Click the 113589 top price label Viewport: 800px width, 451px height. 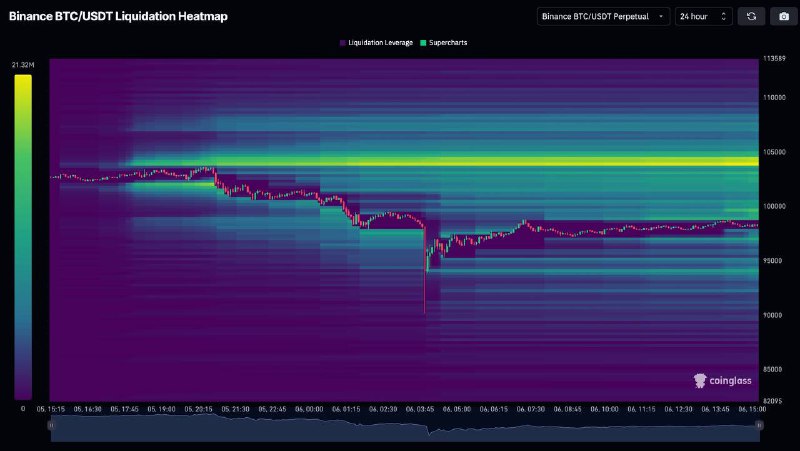pos(774,59)
